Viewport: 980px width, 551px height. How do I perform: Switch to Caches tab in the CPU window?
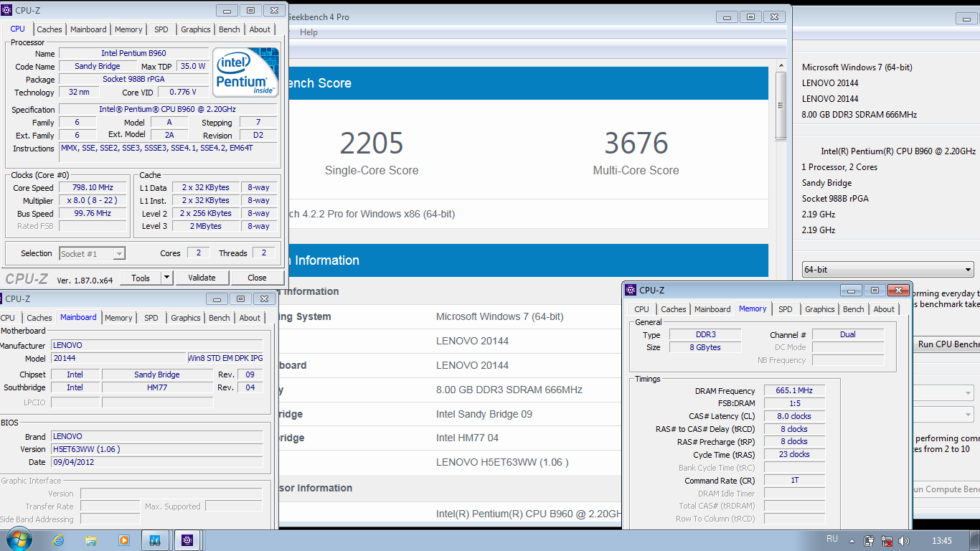point(50,29)
